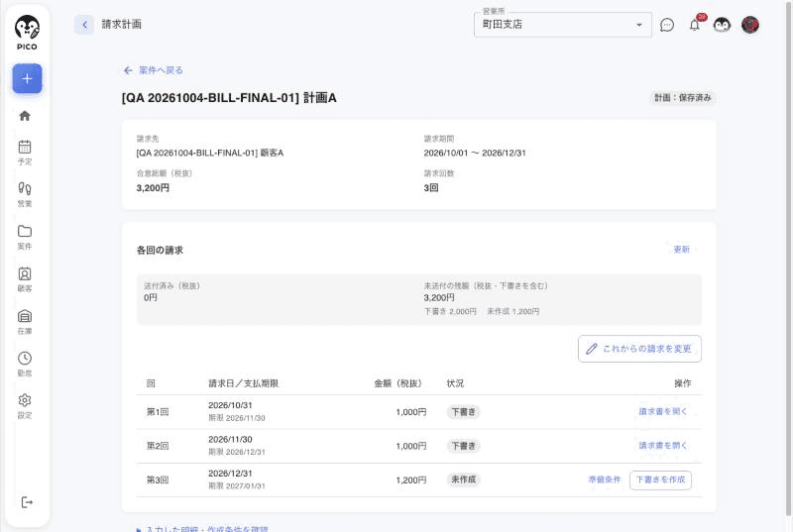
Task: Open 設定 gear icon in sidebar
Action: [25, 406]
